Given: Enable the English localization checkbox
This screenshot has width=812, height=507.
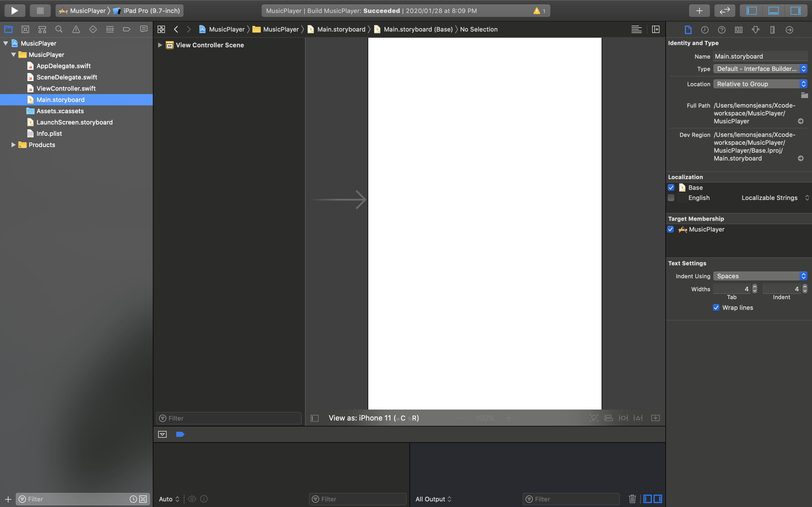Looking at the screenshot, I should (x=671, y=198).
